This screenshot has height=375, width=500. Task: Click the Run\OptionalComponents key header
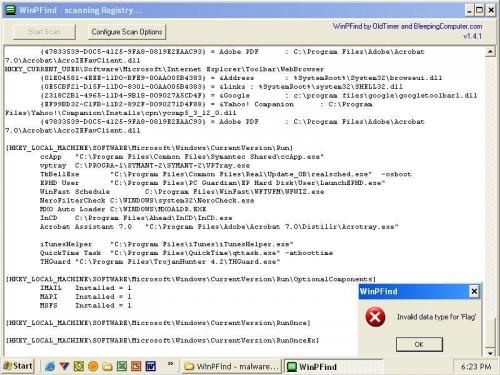tap(191, 279)
